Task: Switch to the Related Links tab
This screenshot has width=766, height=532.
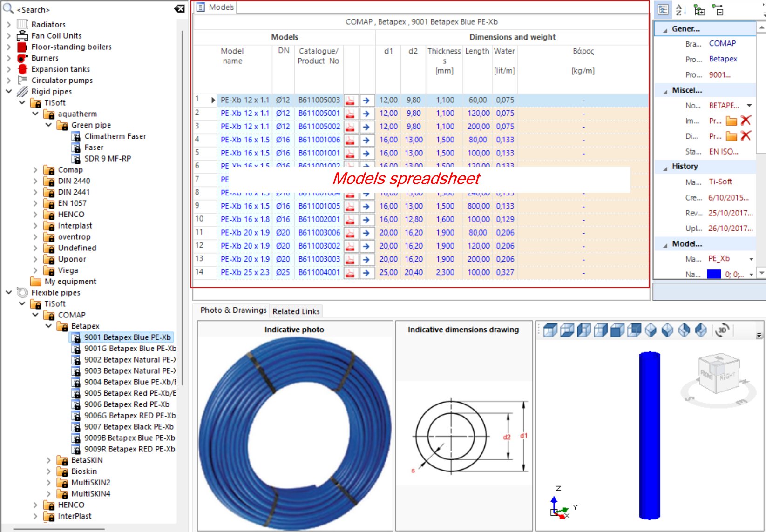Action: click(296, 311)
